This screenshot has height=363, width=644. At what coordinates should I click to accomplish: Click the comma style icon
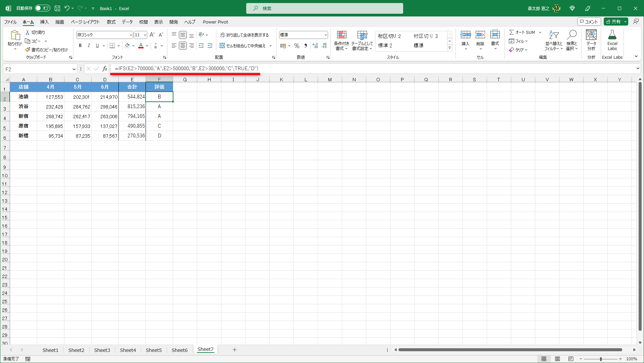point(306,46)
